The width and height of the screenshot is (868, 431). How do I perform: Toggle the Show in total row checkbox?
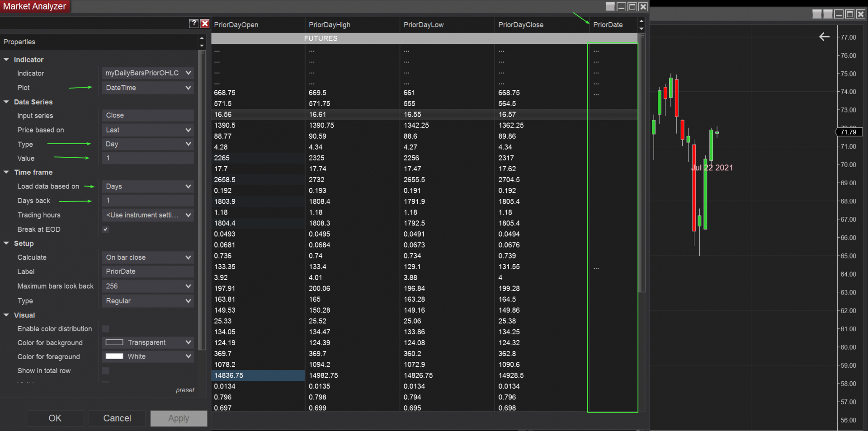106,371
